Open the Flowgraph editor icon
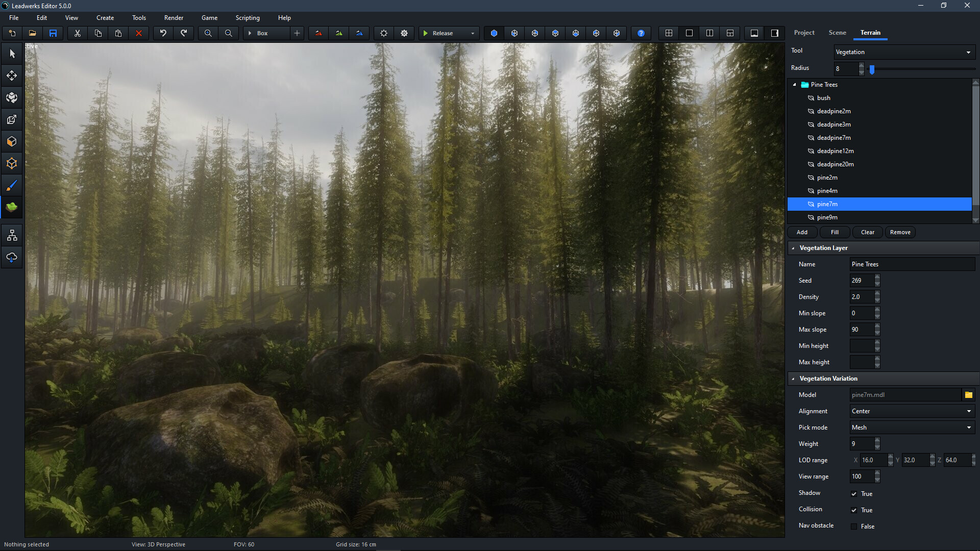Image resolution: width=980 pixels, height=551 pixels. 11,235
